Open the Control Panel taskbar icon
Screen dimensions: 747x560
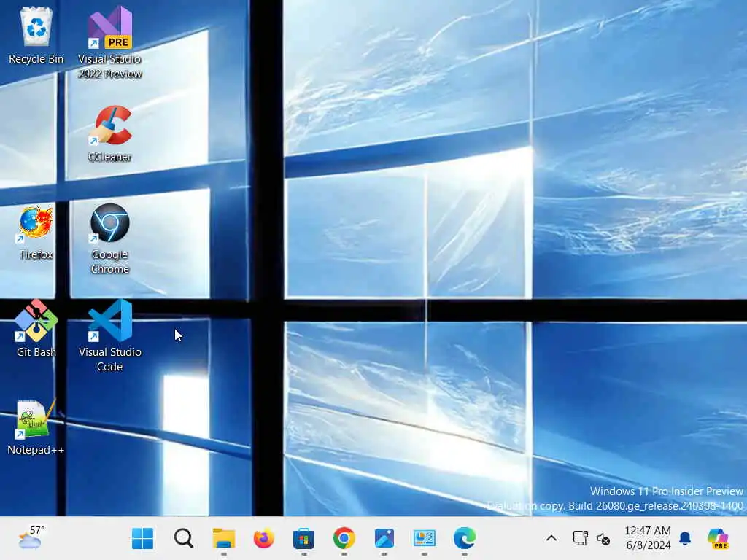tap(424, 539)
